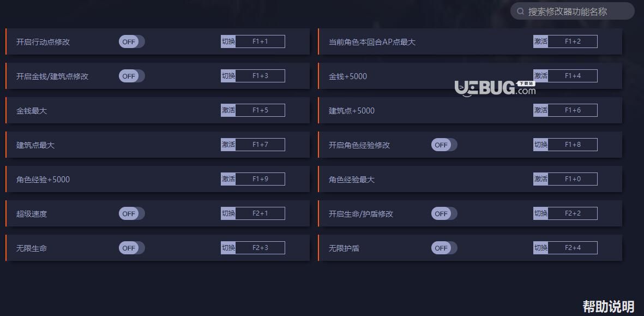Turn on 无限生命 switch
The image size is (644, 316).
[132, 248]
